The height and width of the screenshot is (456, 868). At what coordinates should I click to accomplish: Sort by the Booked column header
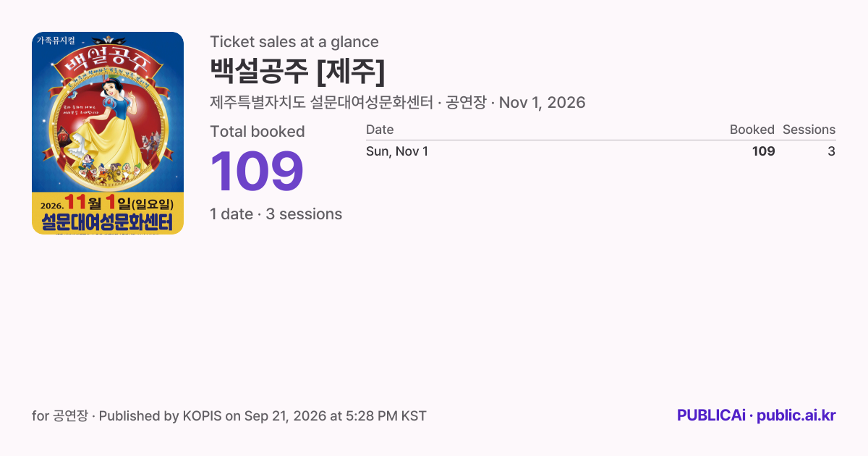752,130
